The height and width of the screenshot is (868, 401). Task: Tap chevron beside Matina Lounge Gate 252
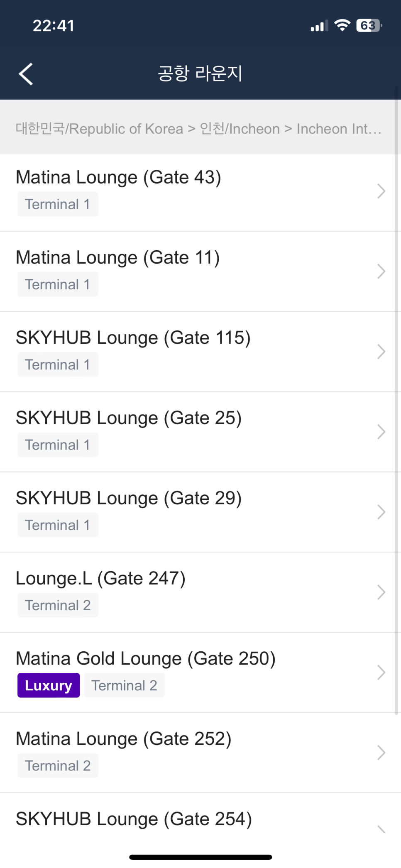381,752
